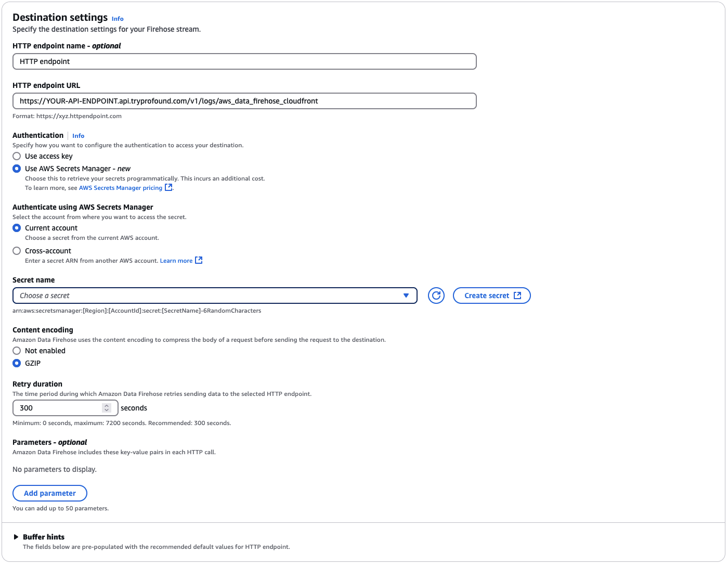Open Create secret in a new tab
This screenshot has width=728, height=565.
(491, 295)
